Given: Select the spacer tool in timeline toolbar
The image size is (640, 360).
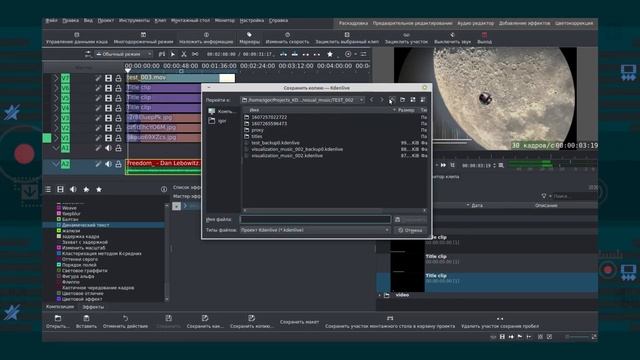Looking at the screenshot, I should pos(195,54).
